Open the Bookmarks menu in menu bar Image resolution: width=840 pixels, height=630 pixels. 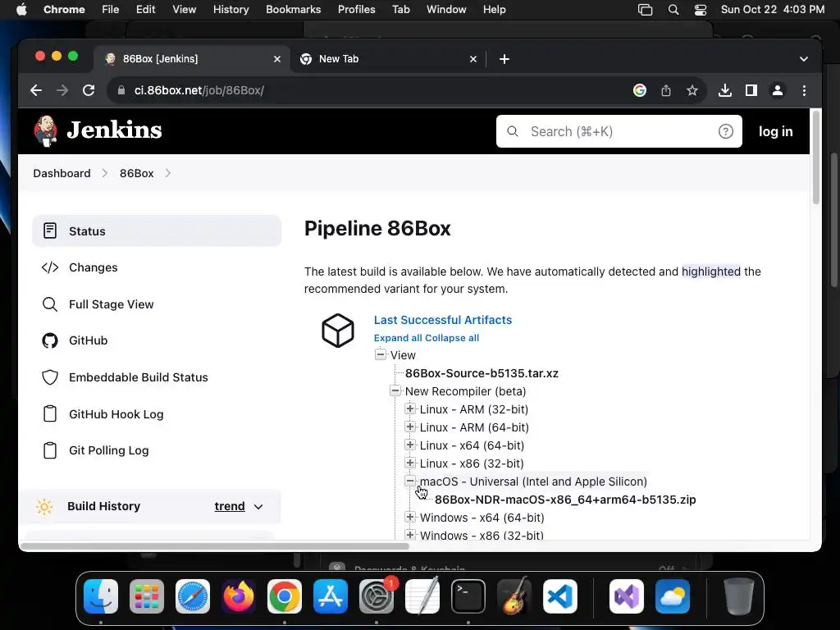pyautogui.click(x=293, y=10)
